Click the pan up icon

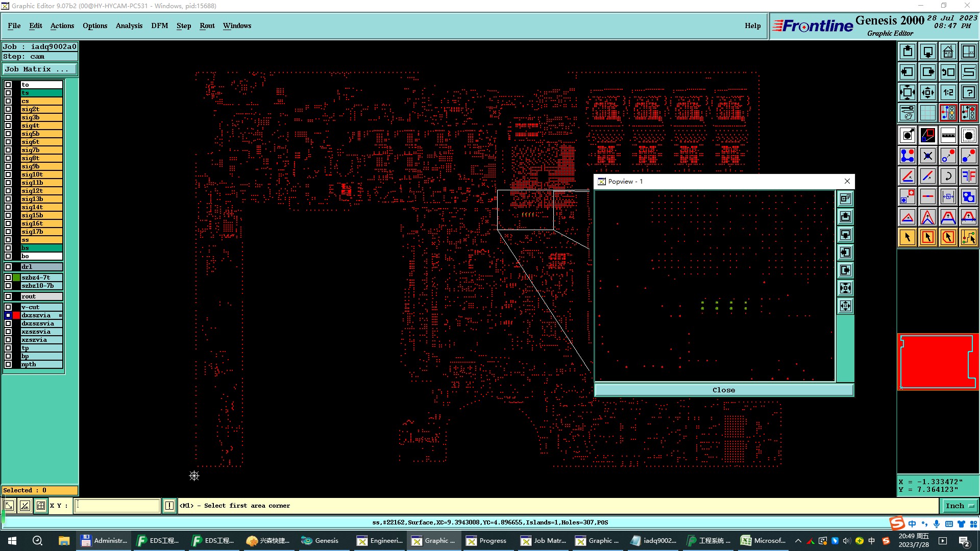(x=907, y=52)
